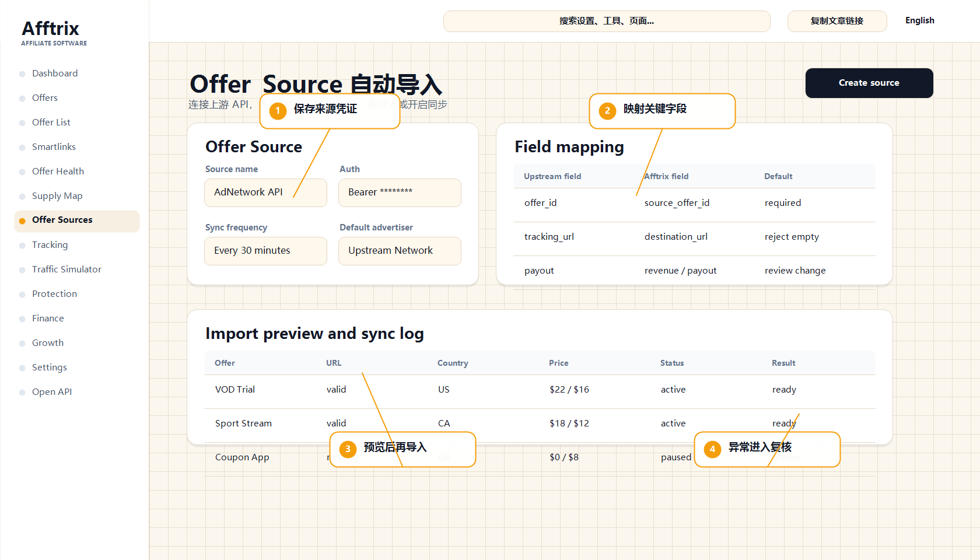Image resolution: width=980 pixels, height=560 pixels.
Task: Click the Auth Bearer token field
Action: 400,192
